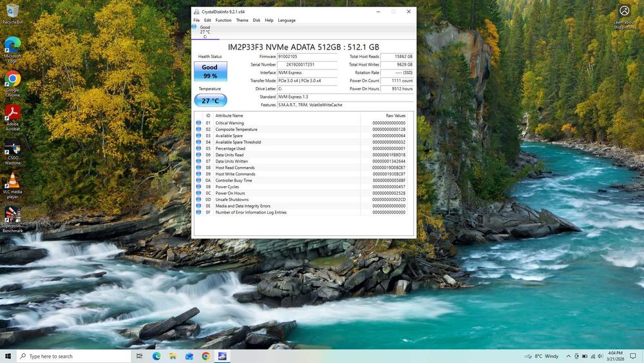This screenshot has height=363, width=644.
Task: Open the File menu
Action: (x=196, y=20)
